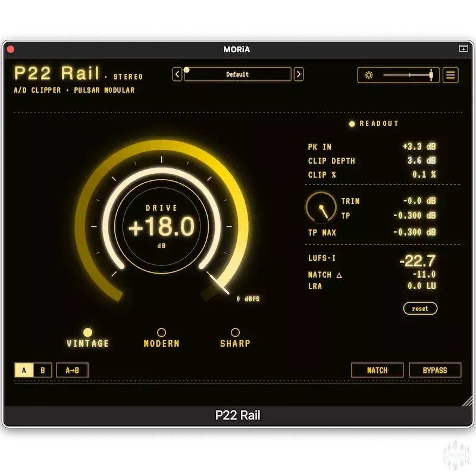Click the MATCH -11.0 value

424,274
